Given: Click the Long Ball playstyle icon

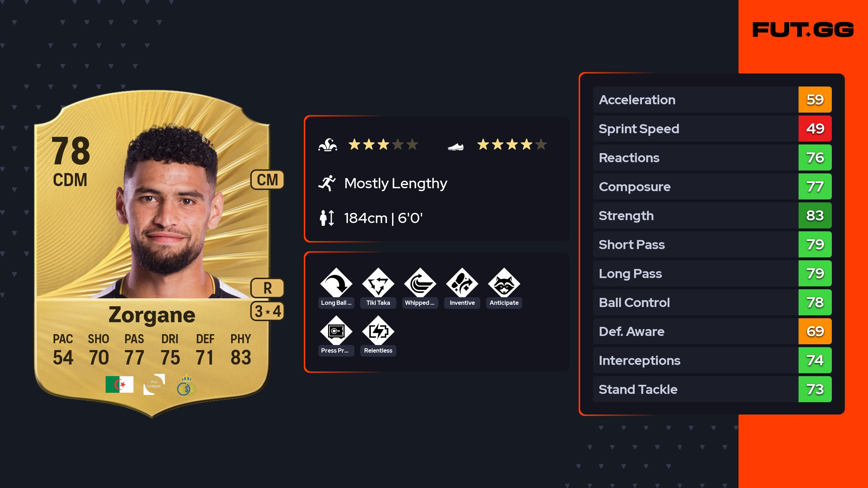Looking at the screenshot, I should click(336, 283).
